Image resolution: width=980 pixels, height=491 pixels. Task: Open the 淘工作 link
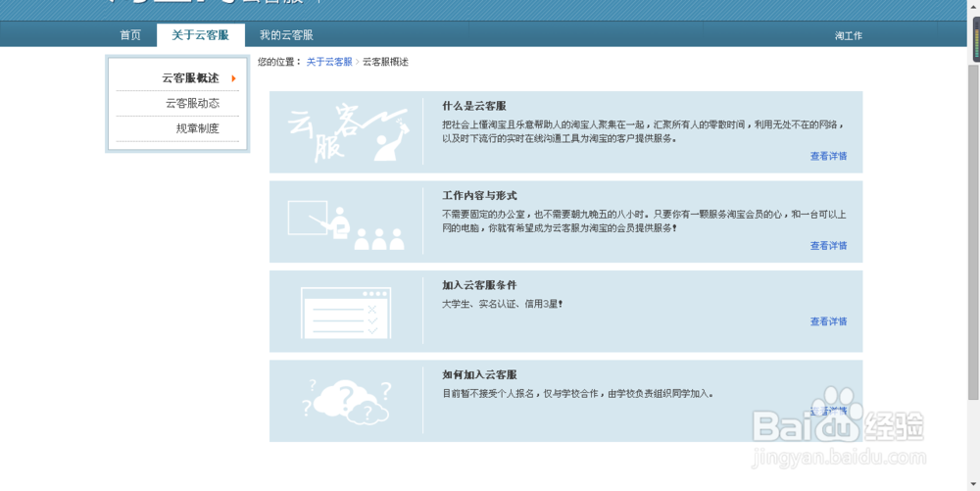click(x=848, y=35)
